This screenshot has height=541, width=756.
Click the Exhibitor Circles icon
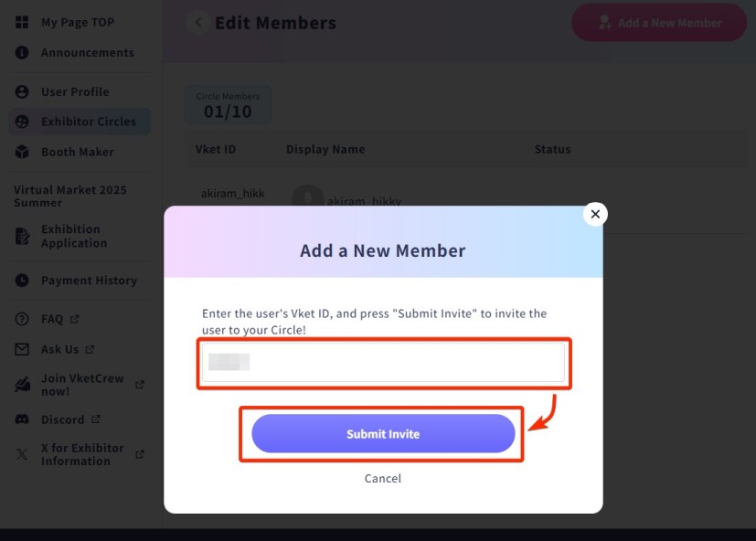[23, 122]
